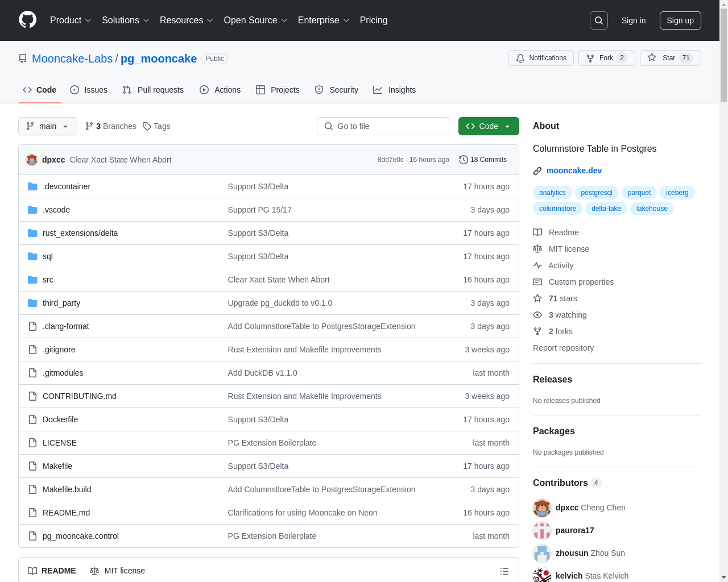
Task: Click the Sign up button
Action: point(680,20)
